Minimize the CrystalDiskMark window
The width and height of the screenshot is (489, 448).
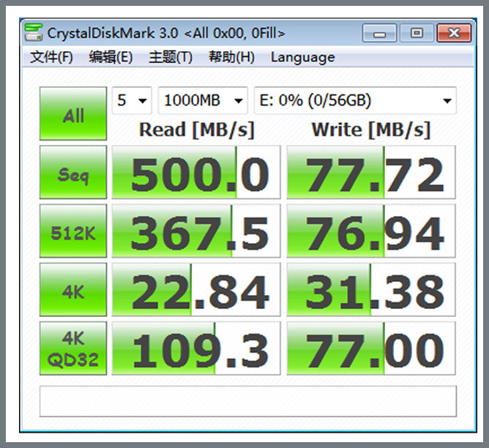[379, 32]
